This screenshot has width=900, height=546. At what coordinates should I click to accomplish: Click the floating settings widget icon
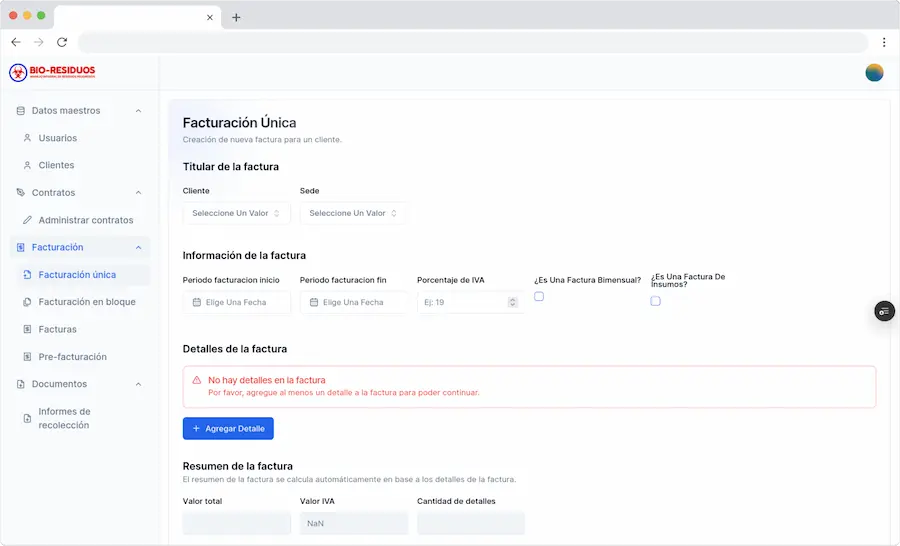(884, 311)
